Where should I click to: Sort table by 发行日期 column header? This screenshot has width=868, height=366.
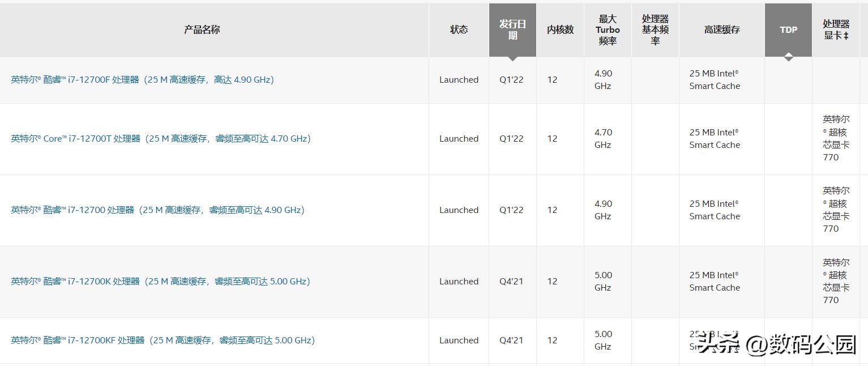point(512,29)
